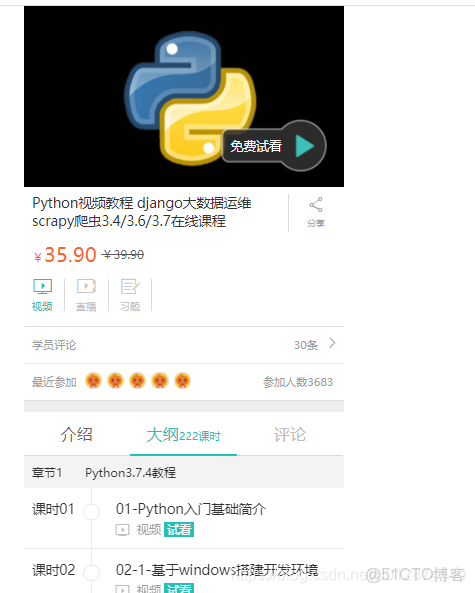The image size is (475, 593).
Task: Click the share icon
Action: 316,205
